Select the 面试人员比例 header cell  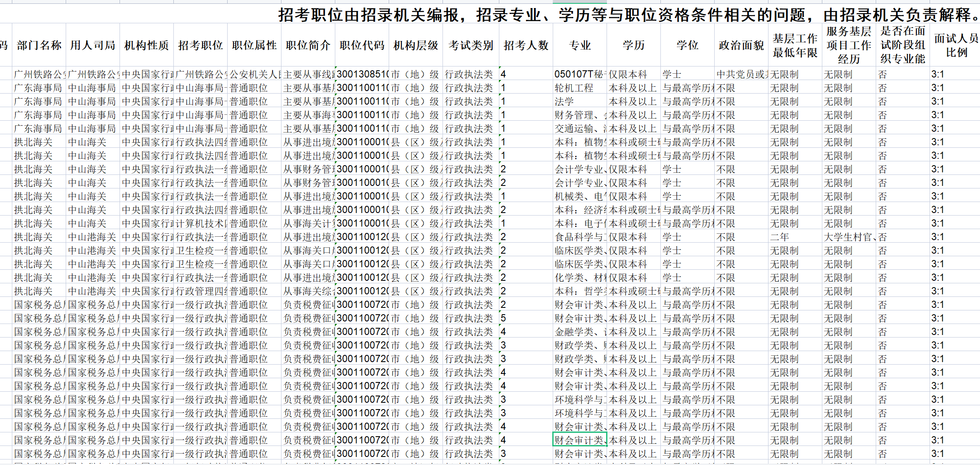tap(956, 45)
